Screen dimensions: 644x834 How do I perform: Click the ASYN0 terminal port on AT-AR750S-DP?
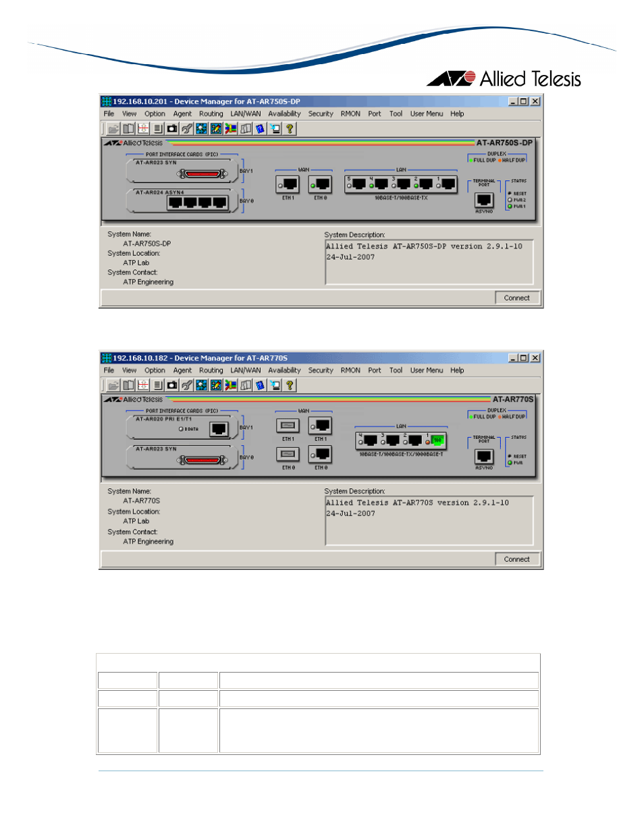[x=484, y=200]
